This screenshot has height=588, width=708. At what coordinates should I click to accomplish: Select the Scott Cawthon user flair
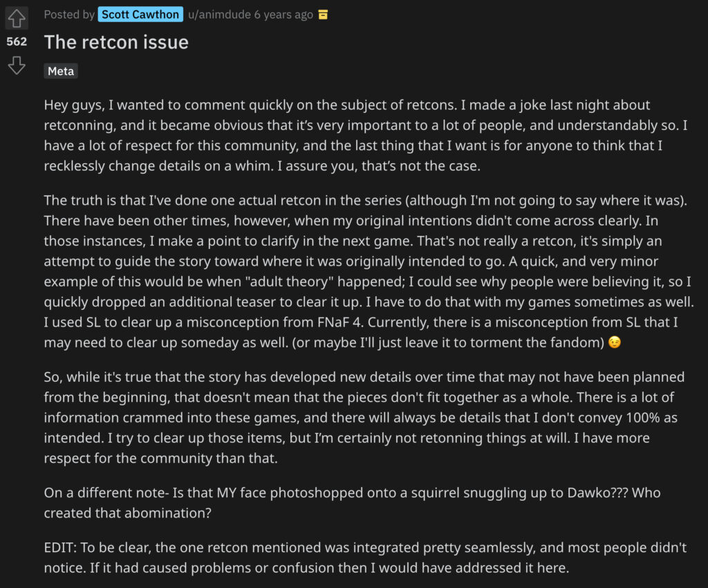pyautogui.click(x=140, y=15)
